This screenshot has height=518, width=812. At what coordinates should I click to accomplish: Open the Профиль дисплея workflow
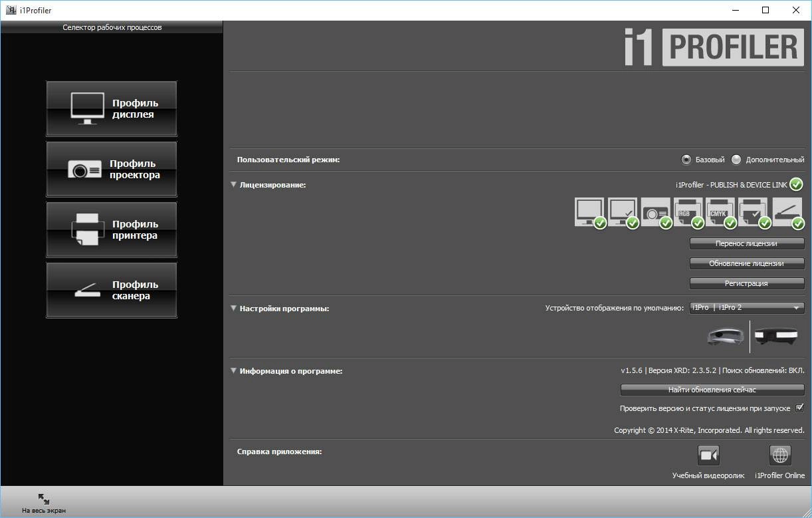(x=112, y=109)
